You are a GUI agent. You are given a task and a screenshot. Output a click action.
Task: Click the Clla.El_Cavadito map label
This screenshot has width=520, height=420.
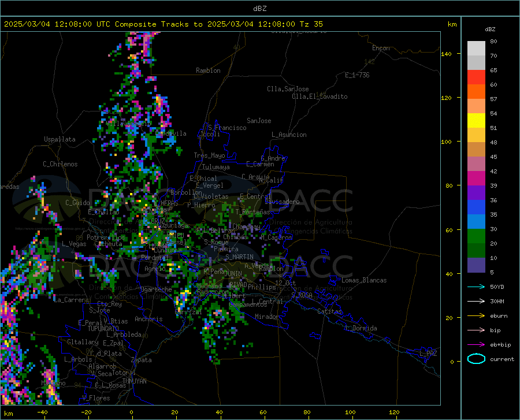(x=320, y=96)
